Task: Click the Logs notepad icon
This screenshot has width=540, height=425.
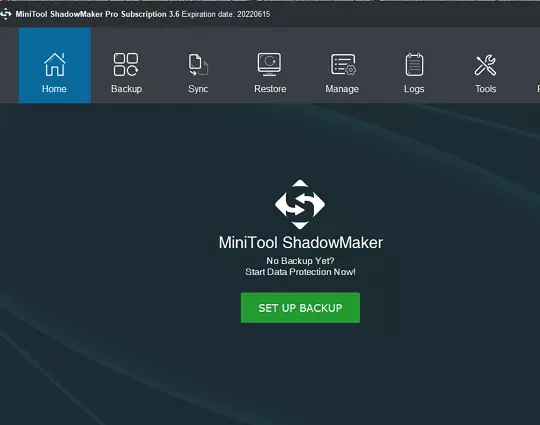Action: coord(414,64)
